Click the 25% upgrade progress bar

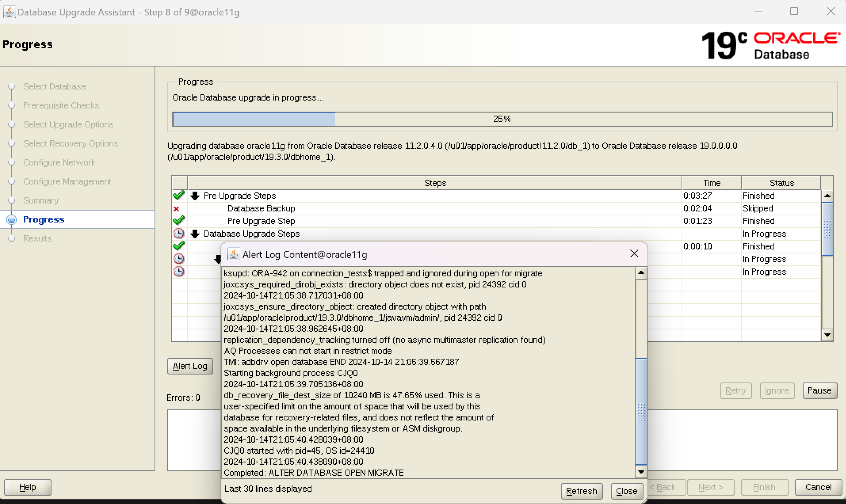502,119
